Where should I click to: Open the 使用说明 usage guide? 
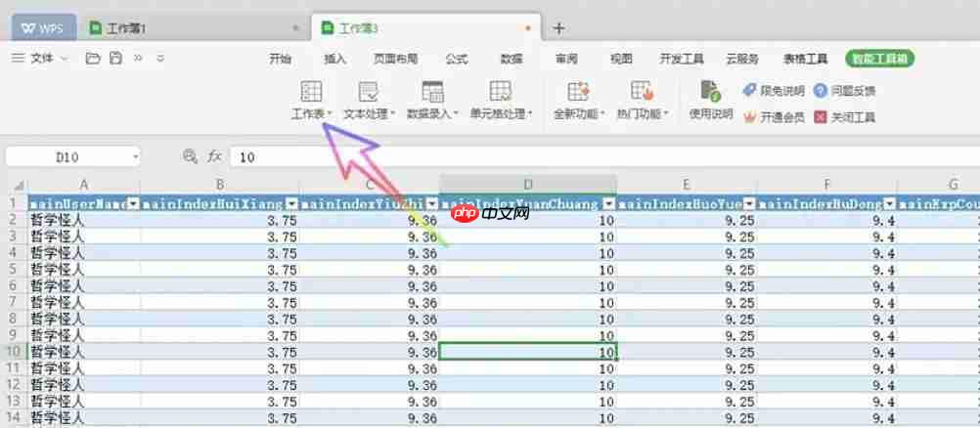click(711, 100)
